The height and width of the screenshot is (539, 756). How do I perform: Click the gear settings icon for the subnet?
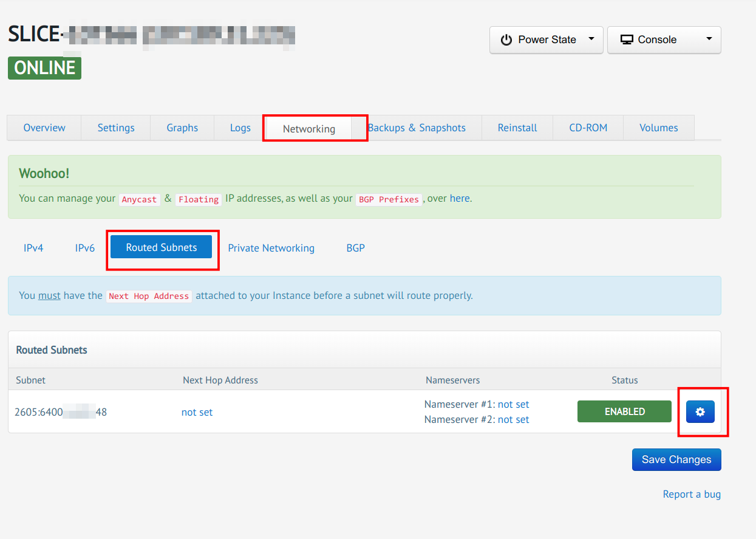coord(700,412)
